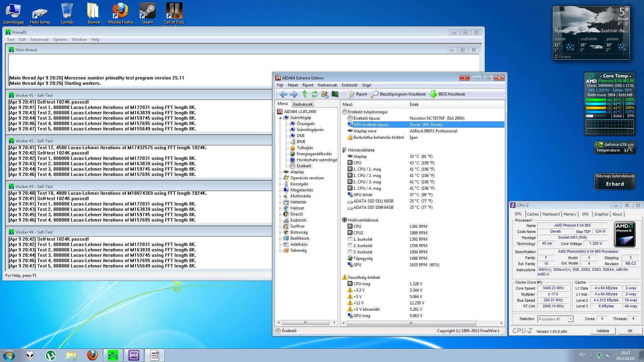Image resolution: width=644 pixels, height=362 pixels.
Task: Select IPMI in the AIDA64 tree
Action: tap(301, 142)
